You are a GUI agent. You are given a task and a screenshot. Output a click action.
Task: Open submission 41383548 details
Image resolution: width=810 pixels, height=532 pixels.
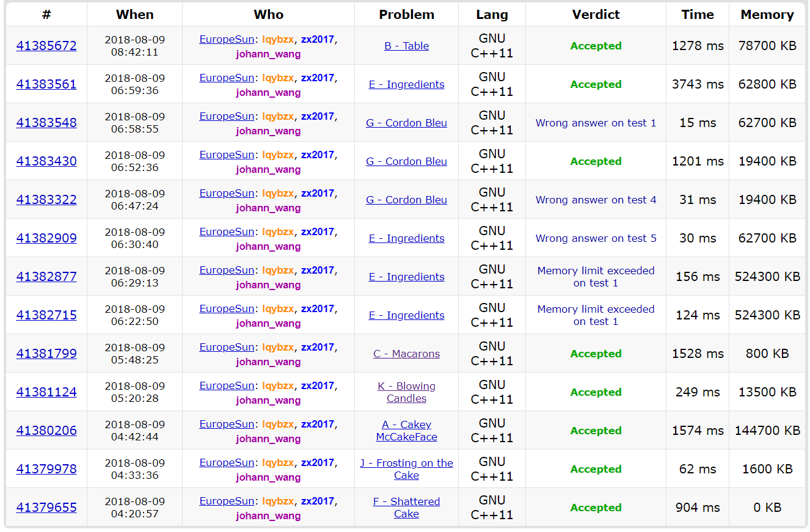(x=46, y=123)
